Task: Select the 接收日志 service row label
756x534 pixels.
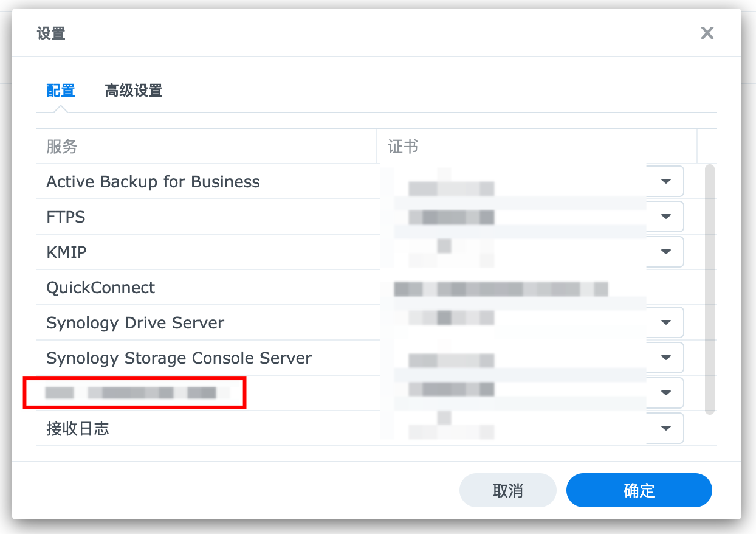Action: point(78,428)
